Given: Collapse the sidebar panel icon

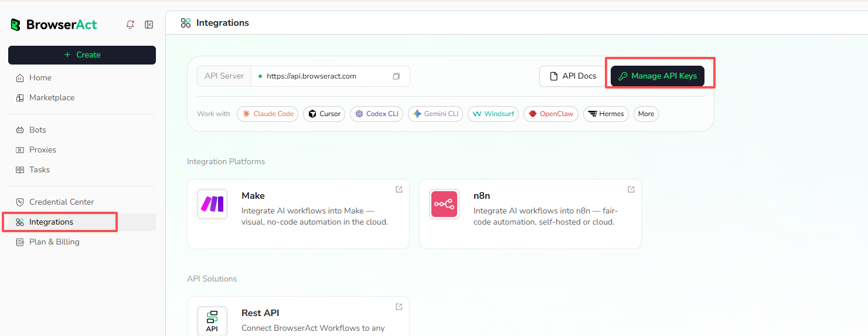Looking at the screenshot, I should point(149,25).
